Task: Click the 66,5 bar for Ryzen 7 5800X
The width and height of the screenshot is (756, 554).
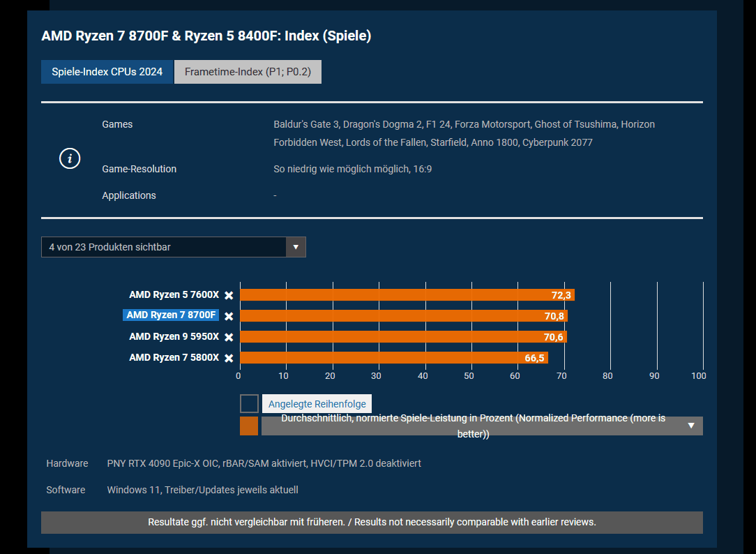Action: click(394, 357)
